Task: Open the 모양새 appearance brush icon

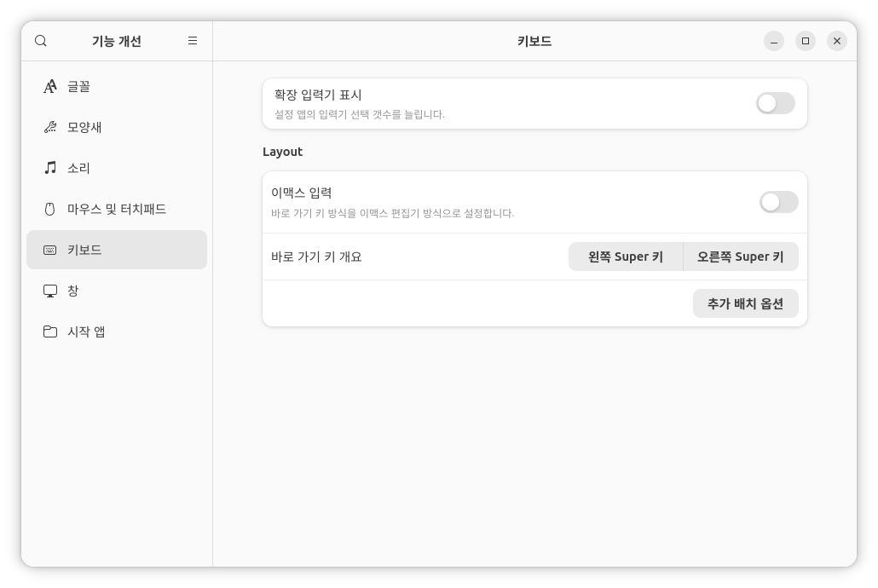Action: pos(50,127)
